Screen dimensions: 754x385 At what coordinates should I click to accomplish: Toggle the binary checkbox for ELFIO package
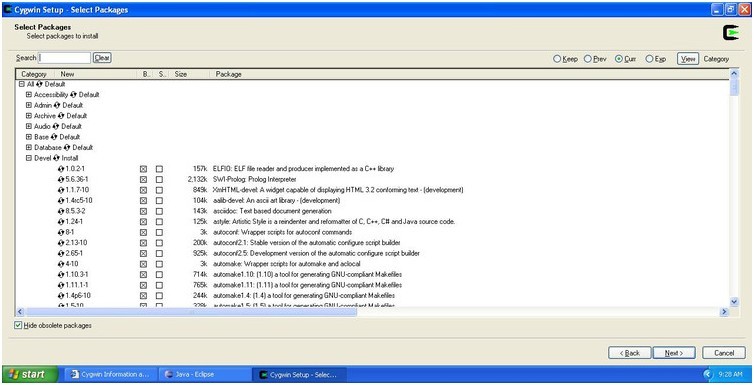(x=143, y=169)
